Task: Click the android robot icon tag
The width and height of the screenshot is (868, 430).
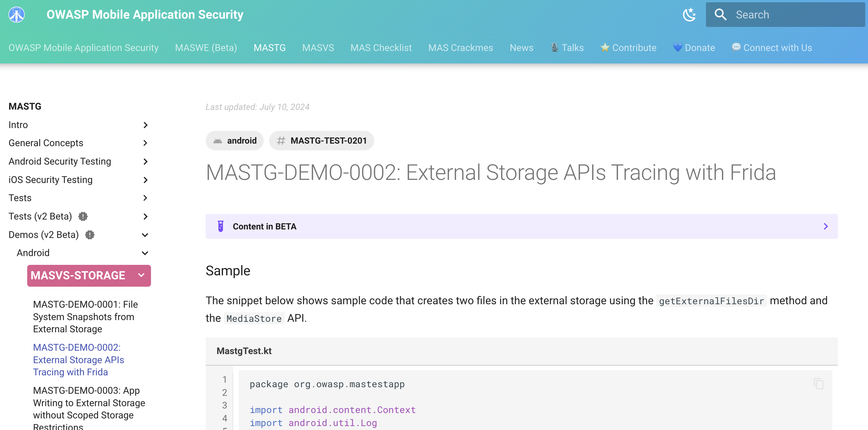Action: coord(218,141)
